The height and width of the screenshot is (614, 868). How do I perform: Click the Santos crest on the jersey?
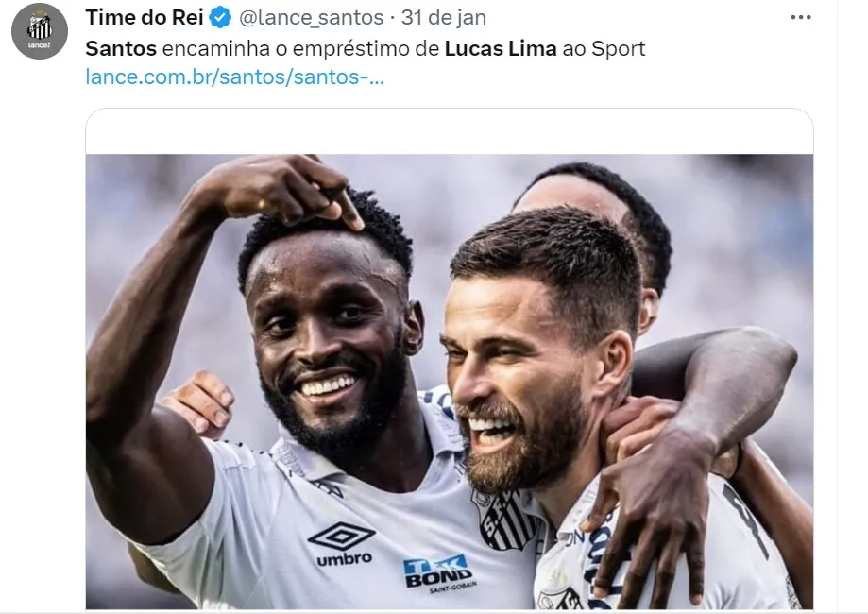click(503, 521)
